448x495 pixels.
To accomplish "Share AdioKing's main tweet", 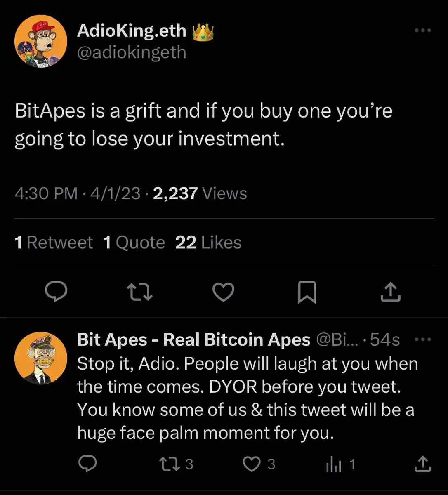I will [x=390, y=292].
